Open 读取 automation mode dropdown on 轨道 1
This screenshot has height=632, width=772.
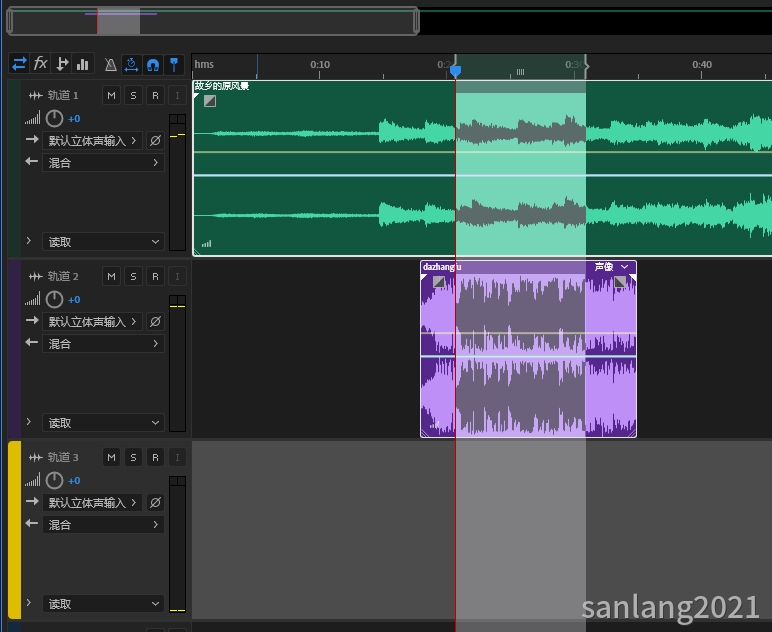click(x=102, y=242)
